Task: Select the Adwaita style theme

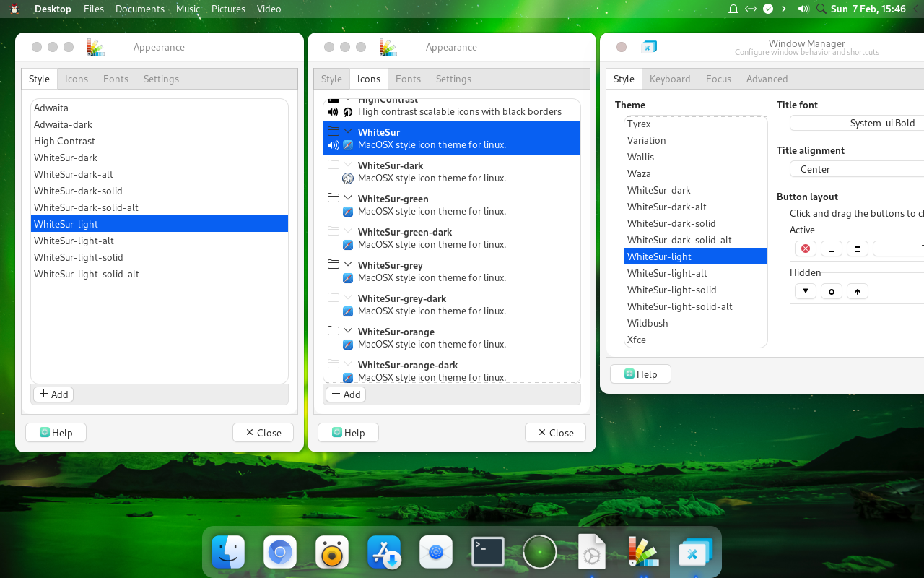Action: (x=160, y=108)
